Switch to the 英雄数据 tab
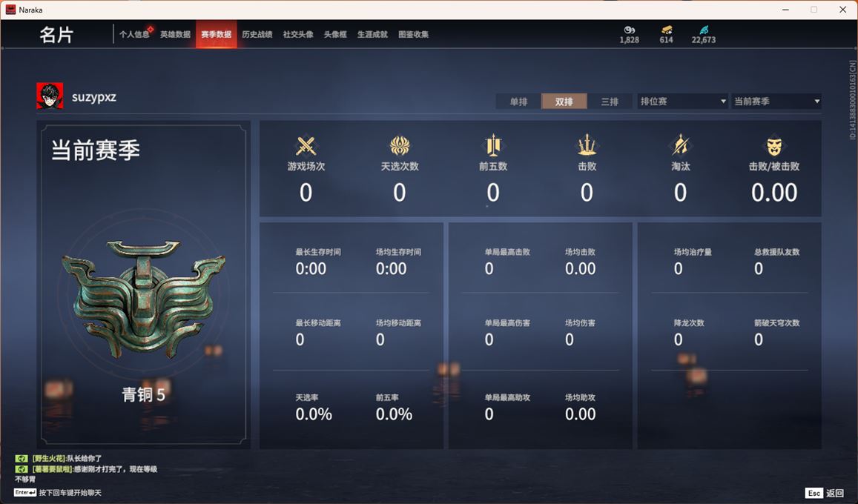The width and height of the screenshot is (858, 504). point(175,34)
